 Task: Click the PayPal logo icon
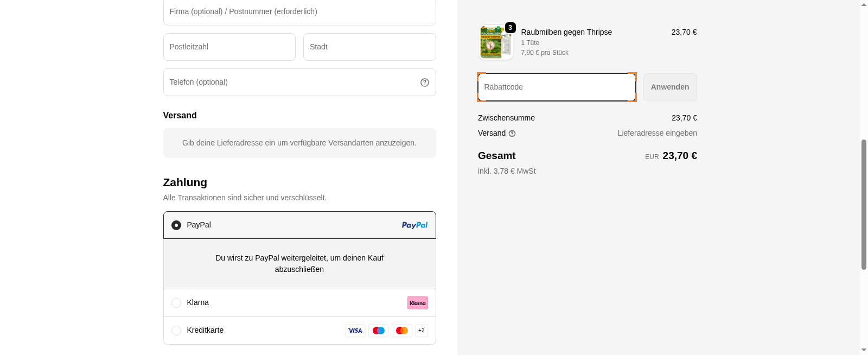click(414, 225)
